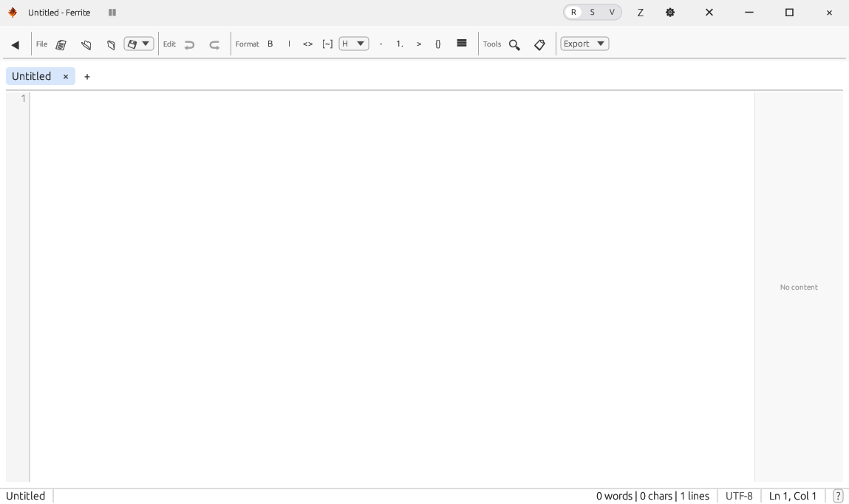Click the tag icon in Tools
Screen dimensions: 849x504
[540, 44]
